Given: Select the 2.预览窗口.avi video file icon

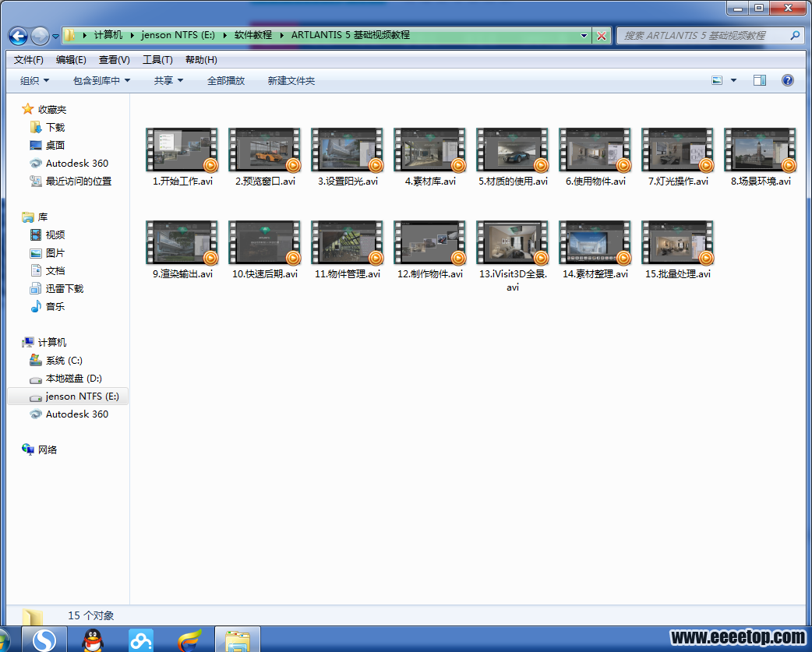Looking at the screenshot, I should point(265,150).
